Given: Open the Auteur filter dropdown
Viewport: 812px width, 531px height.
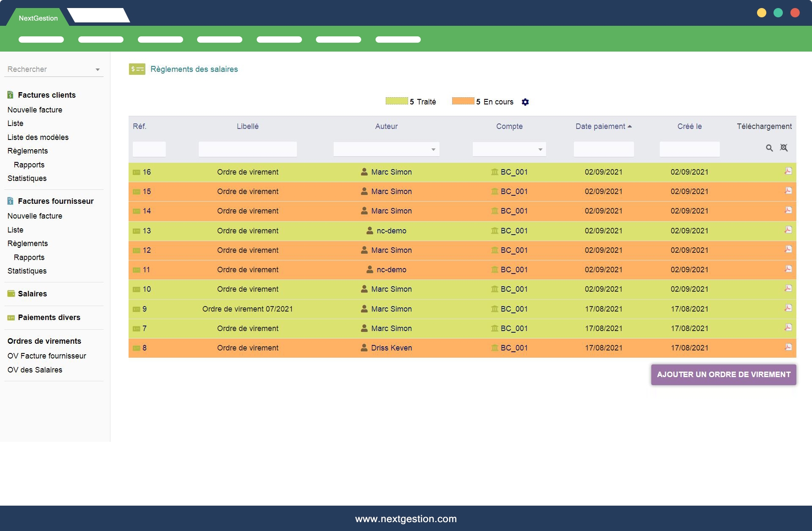Looking at the screenshot, I should coord(433,150).
